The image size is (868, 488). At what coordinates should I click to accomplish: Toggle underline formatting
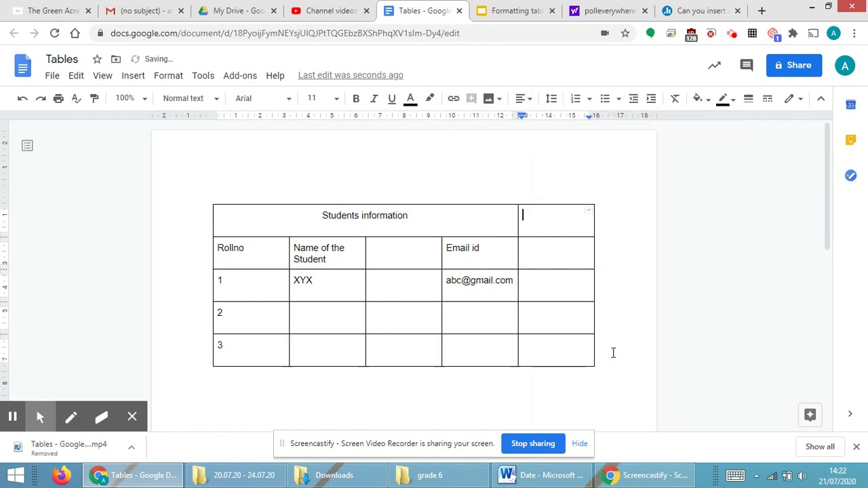[x=392, y=99]
